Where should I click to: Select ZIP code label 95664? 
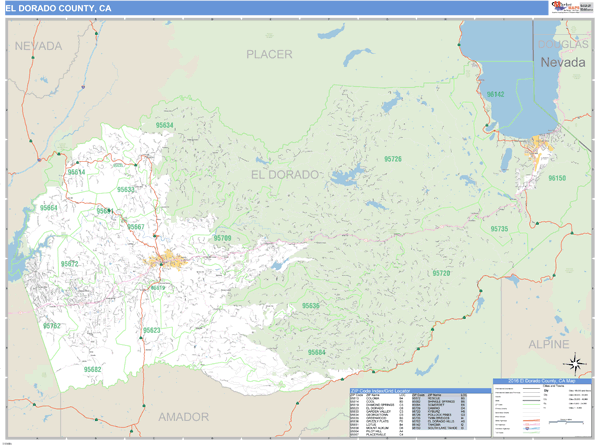[x=49, y=208]
